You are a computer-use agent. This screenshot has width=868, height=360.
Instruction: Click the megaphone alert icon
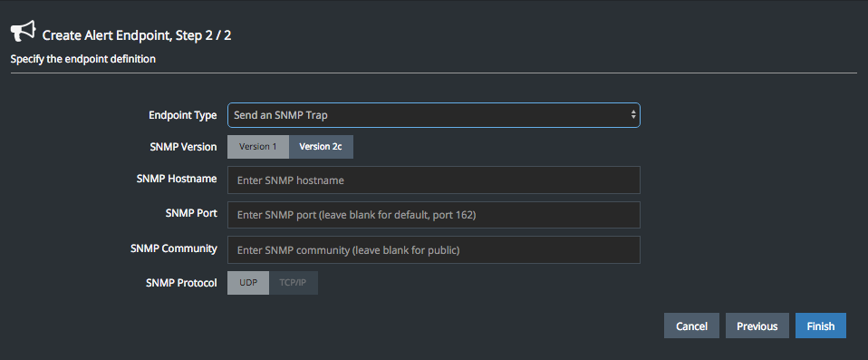23,32
